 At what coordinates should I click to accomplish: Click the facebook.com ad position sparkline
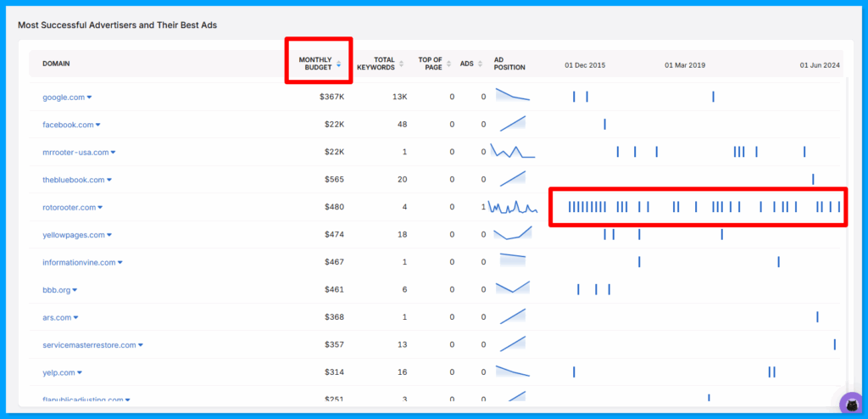click(513, 124)
